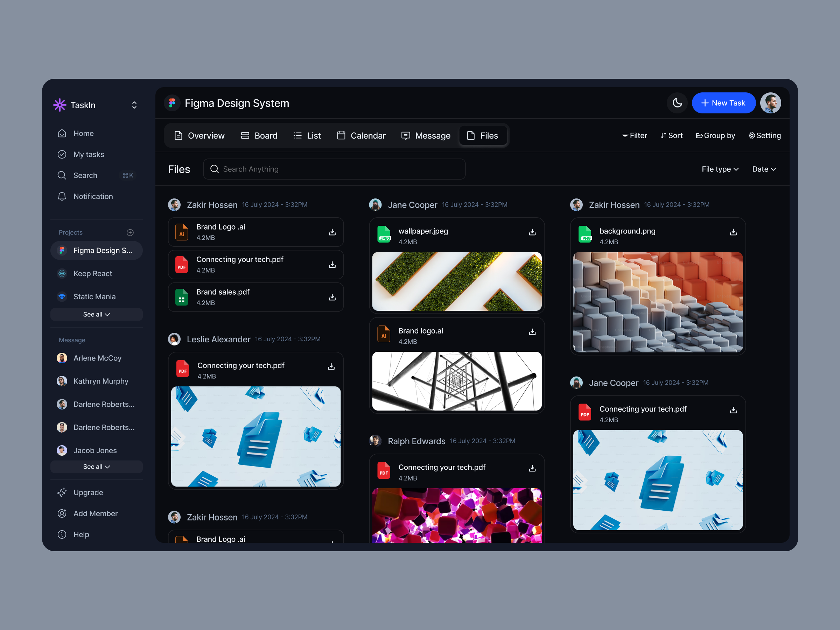Open the Search sidebar item
Screen dimensions: 840x630
click(85, 175)
